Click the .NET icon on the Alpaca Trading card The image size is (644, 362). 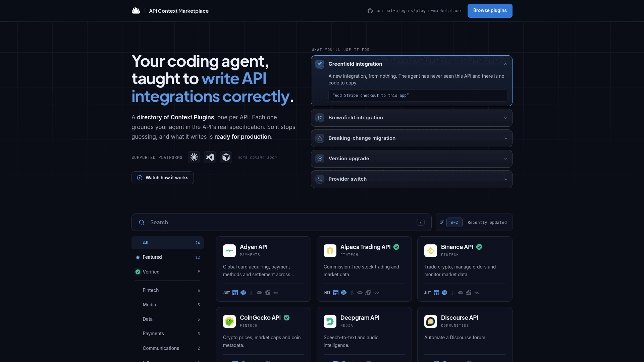[327, 293]
